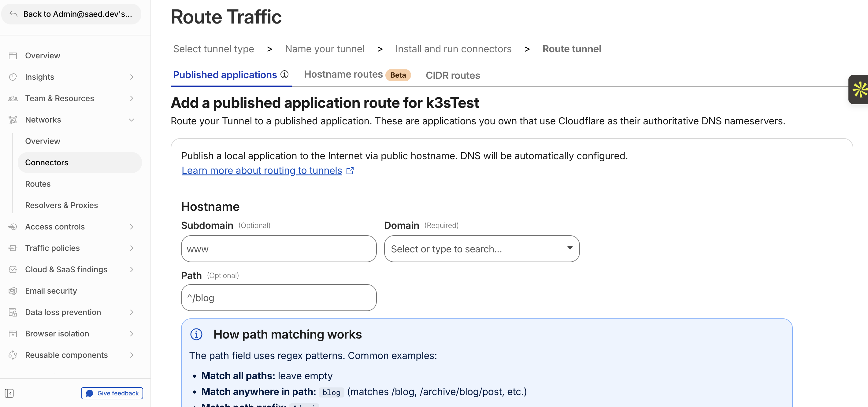Expand the Reusable components chevron
The image size is (868, 407).
pos(132,355)
